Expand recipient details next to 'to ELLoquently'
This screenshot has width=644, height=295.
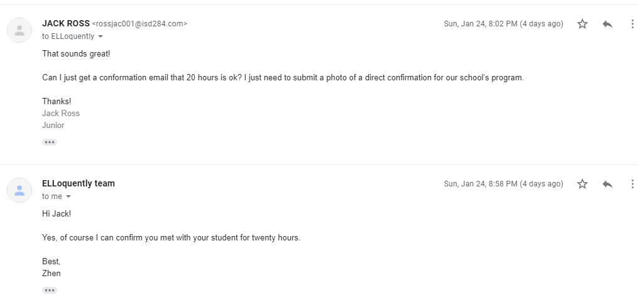tap(101, 36)
